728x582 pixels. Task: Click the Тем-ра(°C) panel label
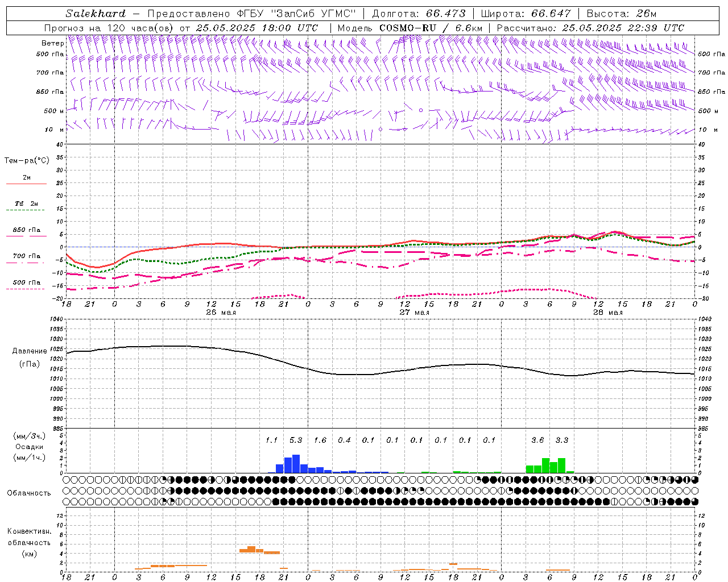(x=27, y=161)
